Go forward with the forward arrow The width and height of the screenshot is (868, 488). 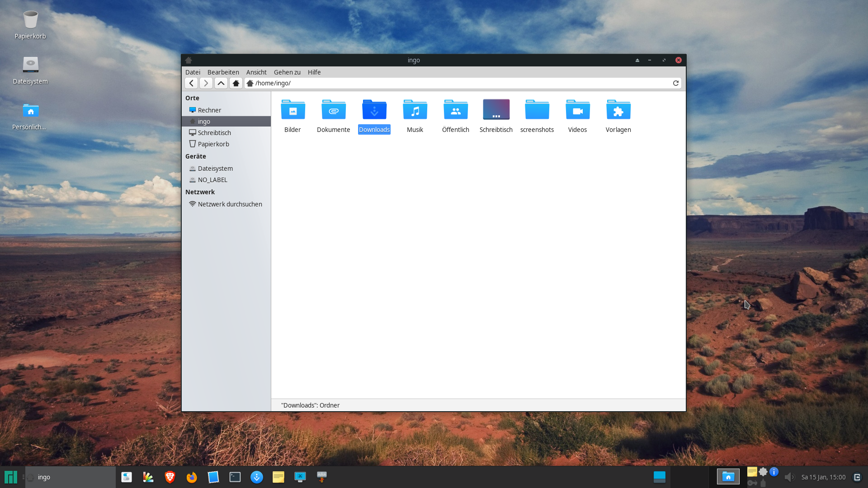click(206, 83)
